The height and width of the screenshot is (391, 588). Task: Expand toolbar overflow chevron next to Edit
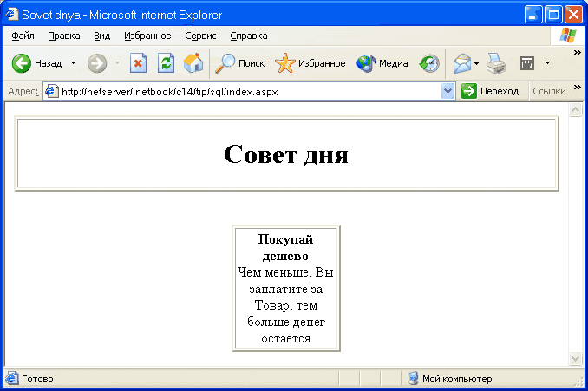(578, 53)
